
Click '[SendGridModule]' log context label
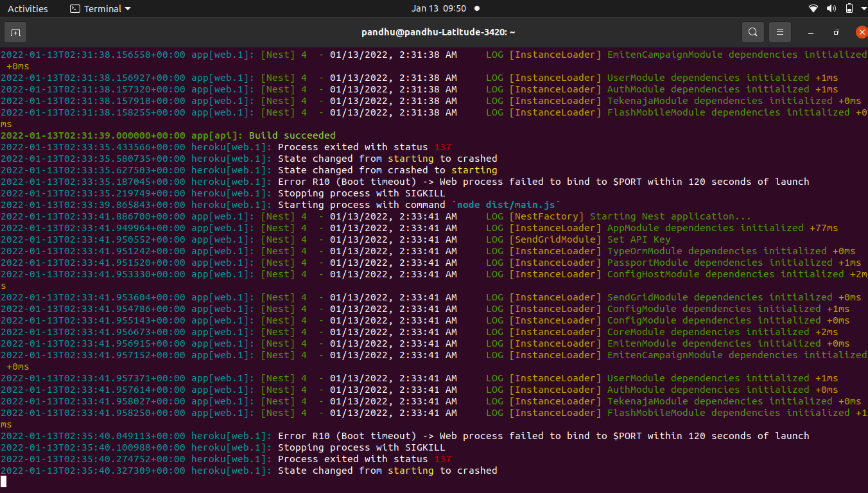pos(555,239)
